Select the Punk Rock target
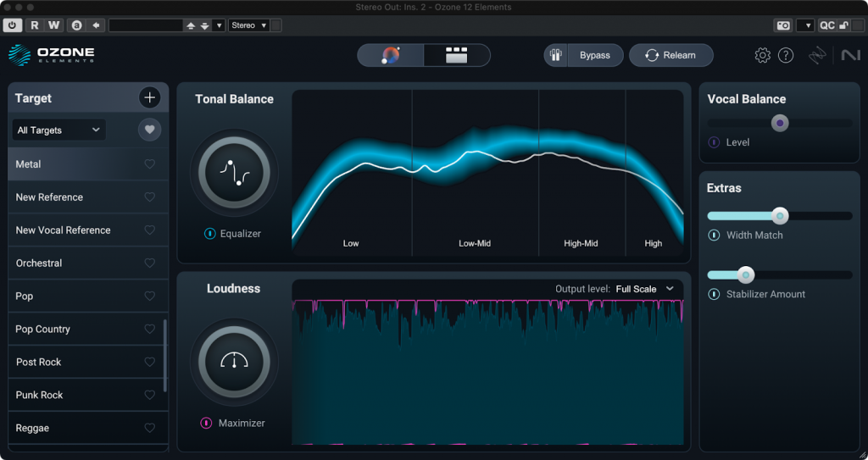 pos(40,396)
